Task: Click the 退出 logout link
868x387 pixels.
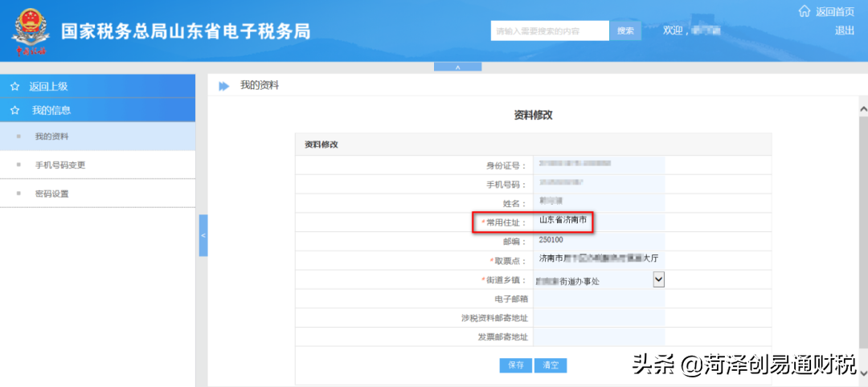Action: click(x=844, y=31)
